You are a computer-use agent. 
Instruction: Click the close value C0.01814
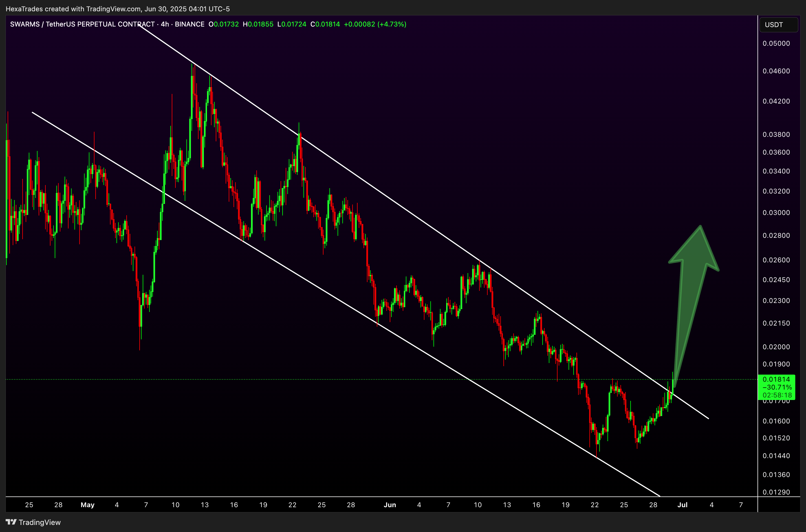325,24
